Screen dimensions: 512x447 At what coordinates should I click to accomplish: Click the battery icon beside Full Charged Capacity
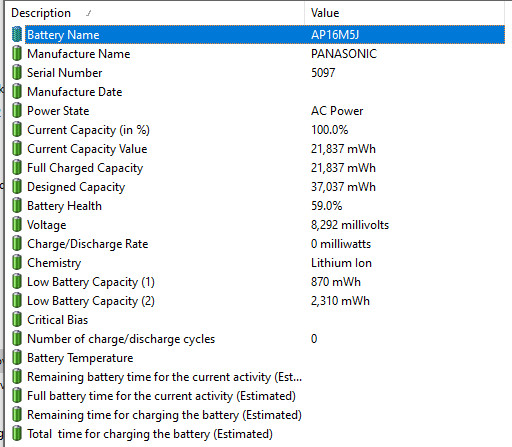(x=17, y=167)
